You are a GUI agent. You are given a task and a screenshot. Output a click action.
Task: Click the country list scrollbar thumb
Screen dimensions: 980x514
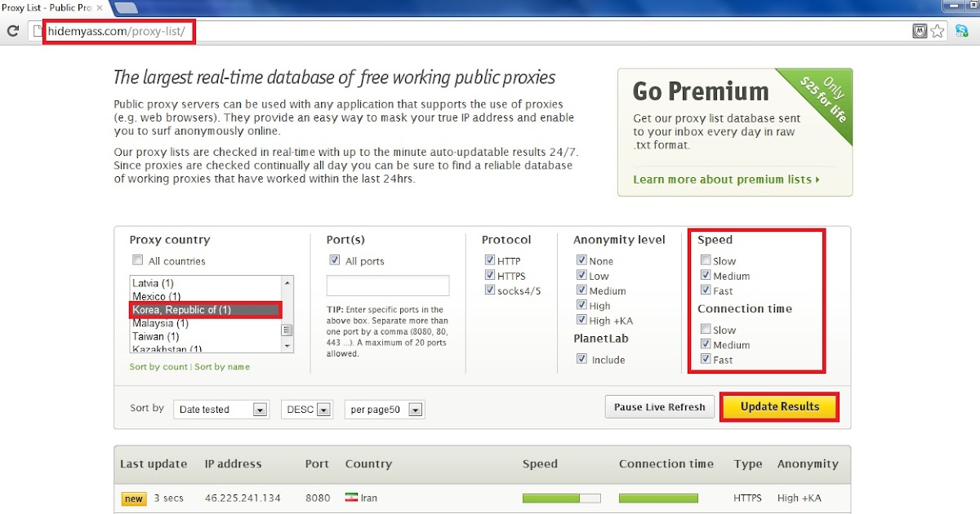pyautogui.click(x=287, y=330)
